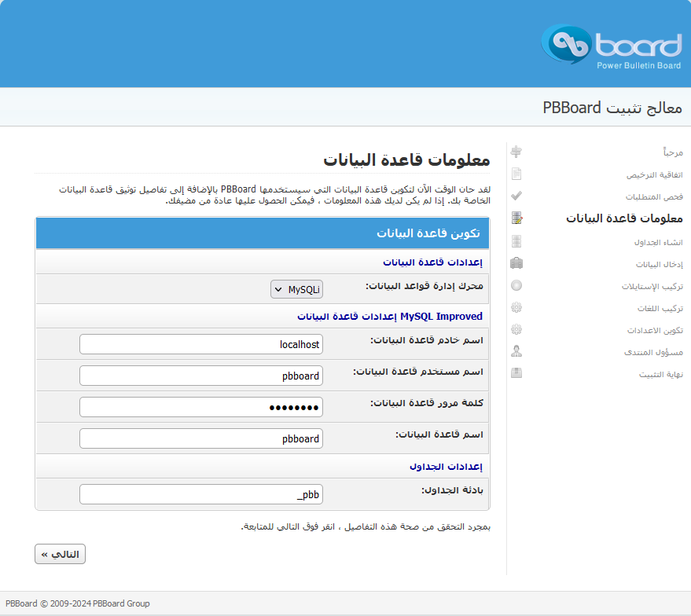
Task: Click the اسم قاعدة البيانات label
Action: click(439, 435)
